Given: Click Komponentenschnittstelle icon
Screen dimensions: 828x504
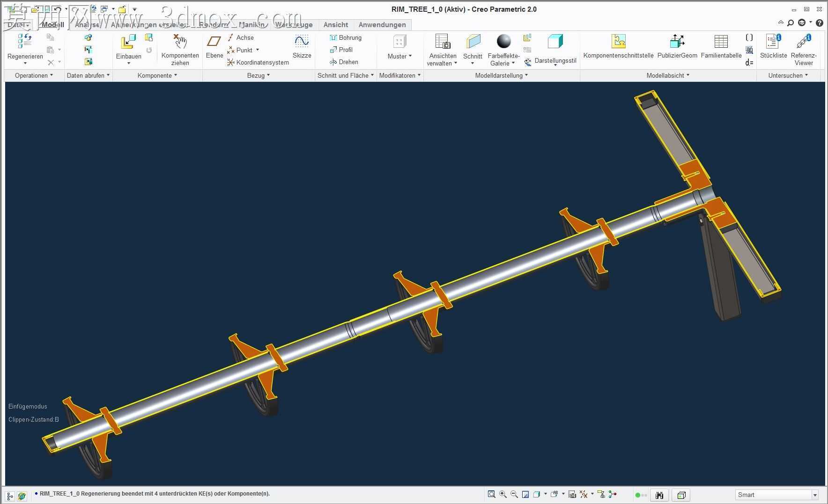Looking at the screenshot, I should point(618,41).
